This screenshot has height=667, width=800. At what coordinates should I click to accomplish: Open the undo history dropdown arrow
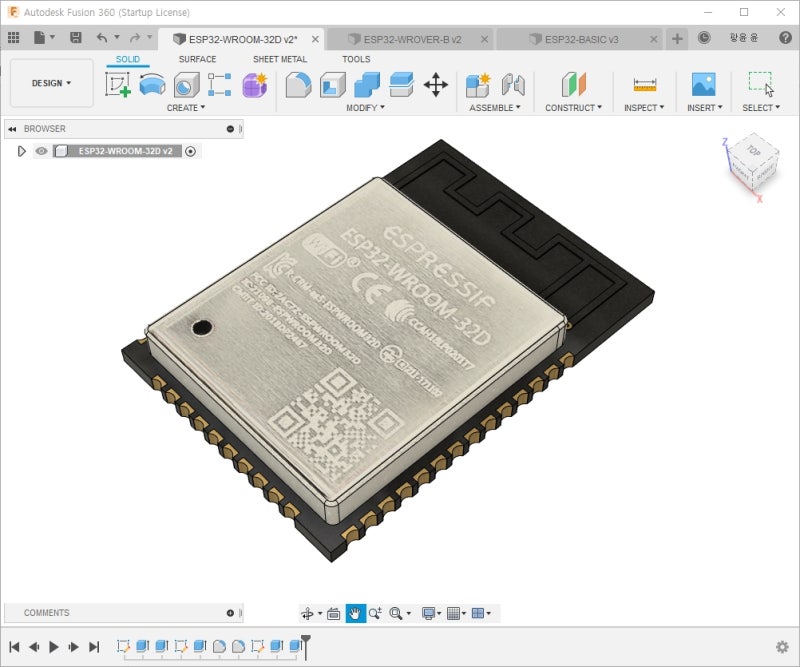[x=117, y=37]
